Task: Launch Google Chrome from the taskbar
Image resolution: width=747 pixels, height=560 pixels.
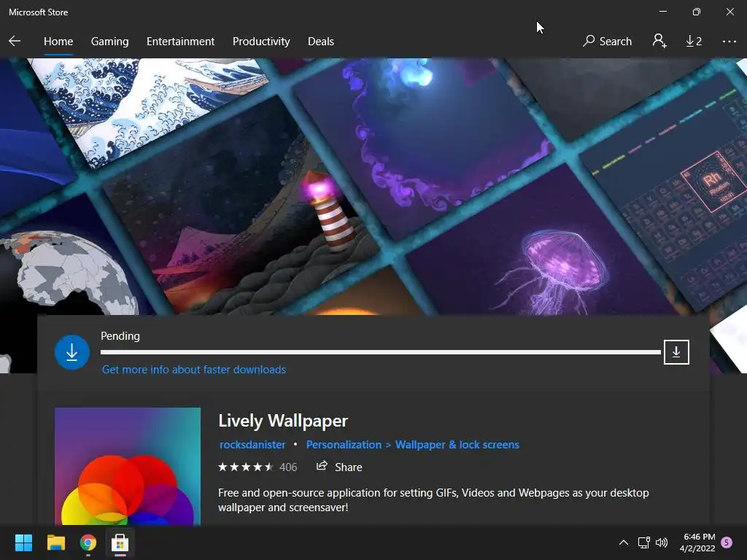Action: [x=88, y=542]
